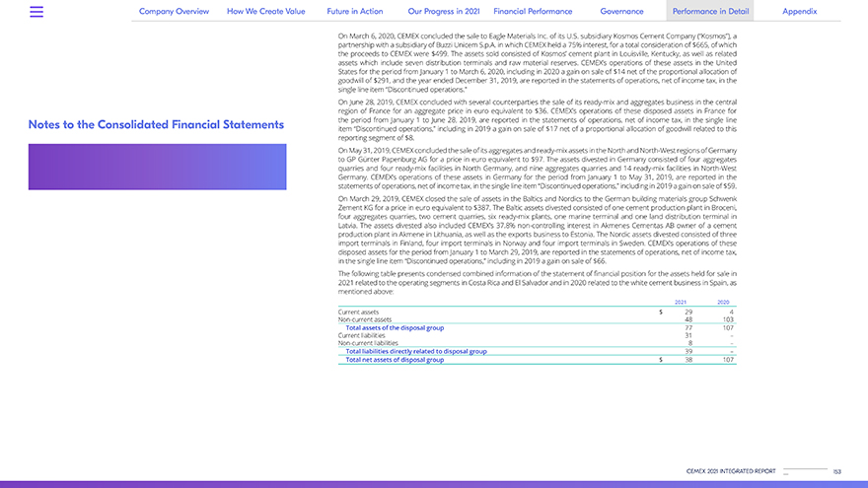
Task: Switch to the Future in Action tab
Action: [x=355, y=11]
